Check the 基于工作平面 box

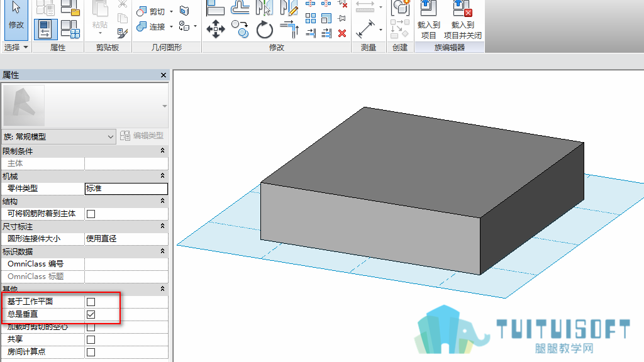[91, 302]
